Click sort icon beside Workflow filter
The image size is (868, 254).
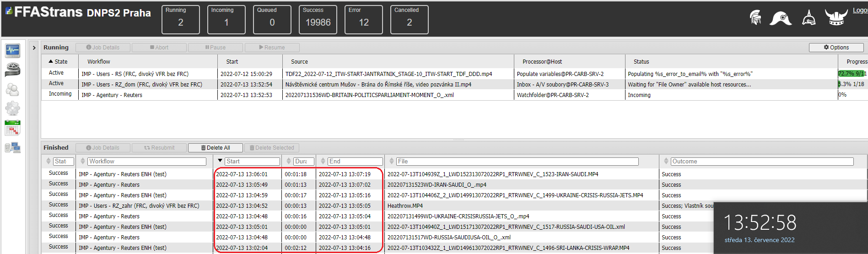83,161
